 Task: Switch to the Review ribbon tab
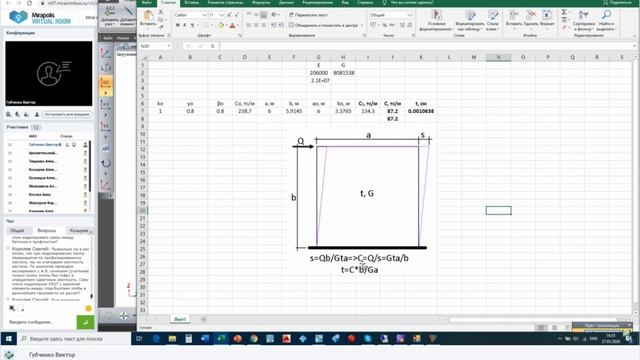(318, 2)
